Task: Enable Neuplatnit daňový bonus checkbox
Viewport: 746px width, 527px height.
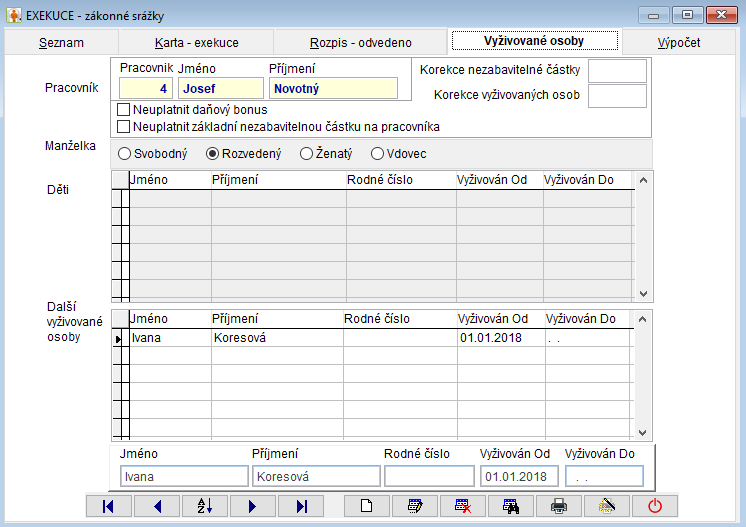Action: pos(124,110)
